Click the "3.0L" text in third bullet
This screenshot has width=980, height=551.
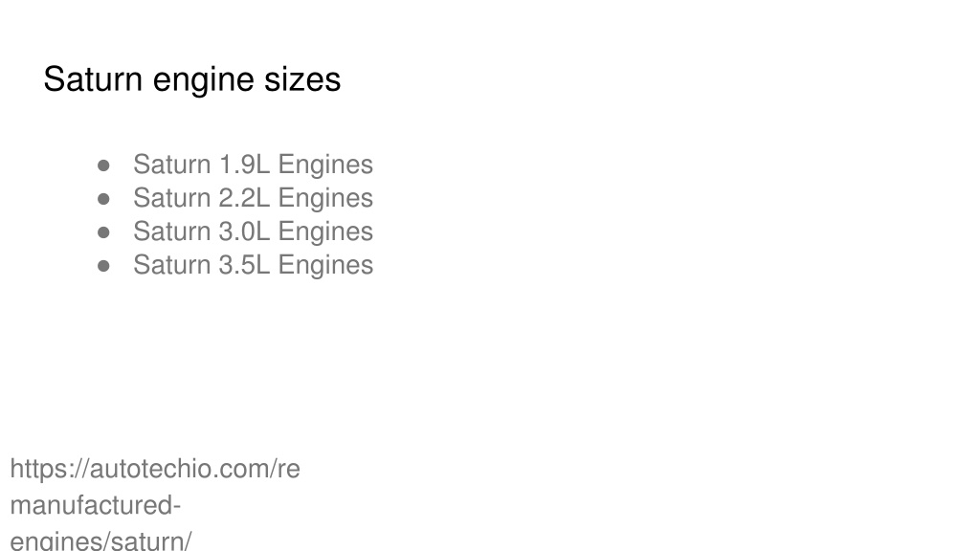[x=244, y=231]
